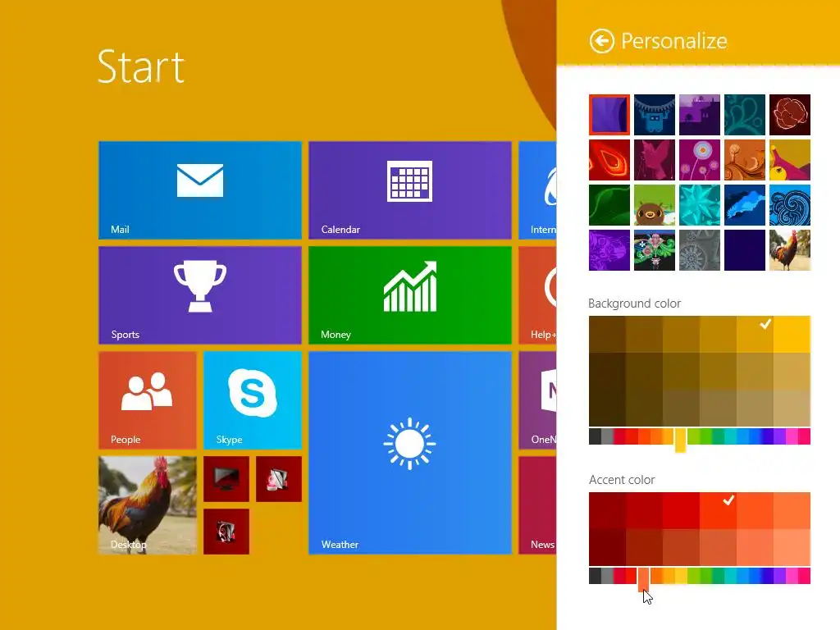The image size is (840, 630).
Task: Select the teal swirls background thumbnail
Action: coord(745,115)
